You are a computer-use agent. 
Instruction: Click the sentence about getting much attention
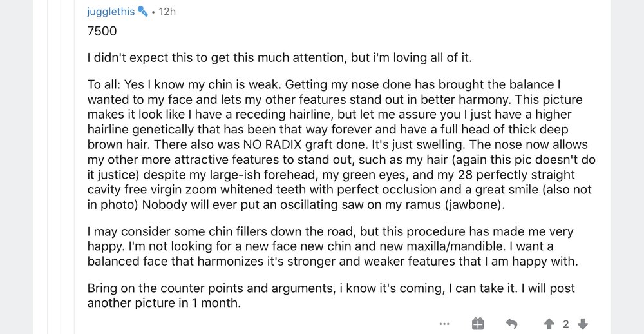(279, 58)
